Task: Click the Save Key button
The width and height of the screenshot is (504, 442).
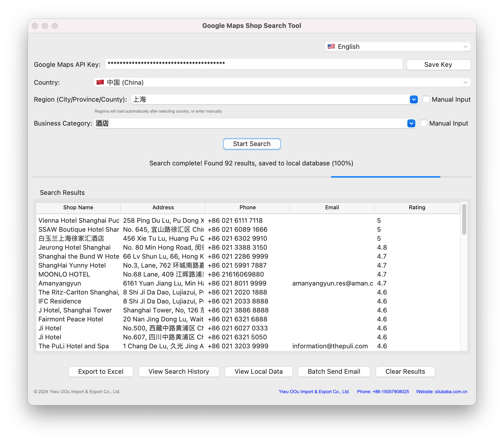Action: tap(438, 65)
